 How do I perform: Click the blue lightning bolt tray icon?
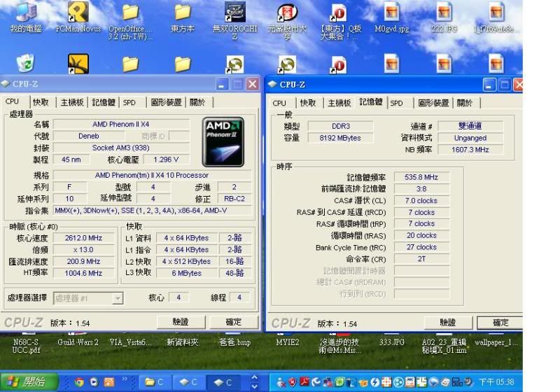click(x=374, y=382)
